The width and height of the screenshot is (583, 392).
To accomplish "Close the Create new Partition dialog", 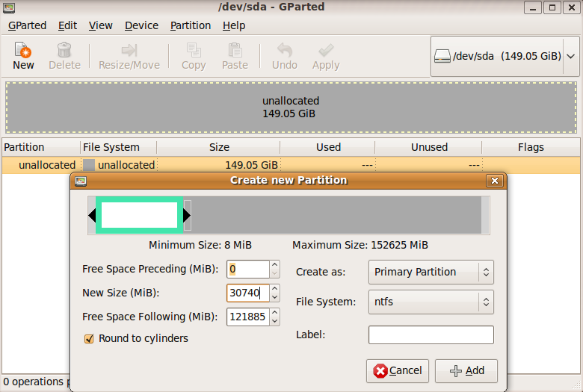I will tap(495, 181).
